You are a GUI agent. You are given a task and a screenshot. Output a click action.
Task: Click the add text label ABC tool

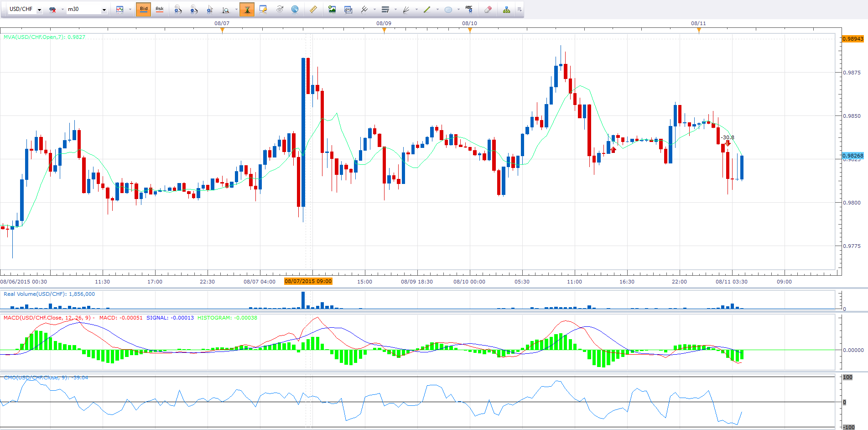(x=469, y=9)
